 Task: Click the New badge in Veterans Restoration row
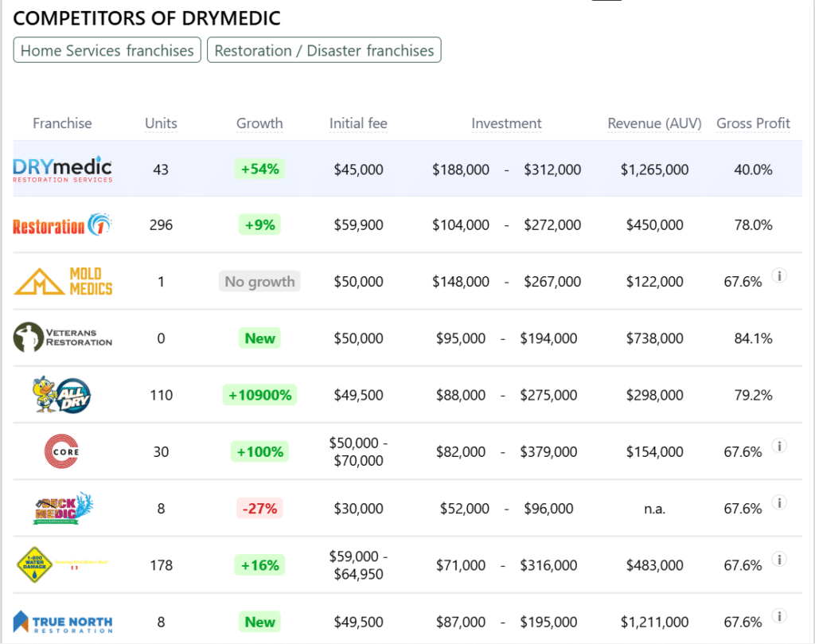pyautogui.click(x=259, y=338)
